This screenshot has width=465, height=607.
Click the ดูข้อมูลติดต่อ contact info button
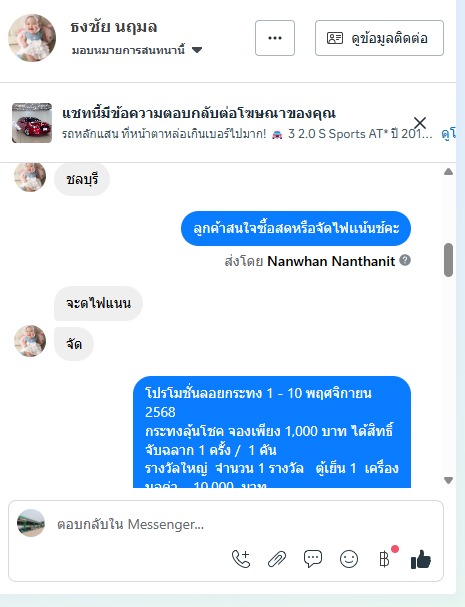pyautogui.click(x=379, y=38)
